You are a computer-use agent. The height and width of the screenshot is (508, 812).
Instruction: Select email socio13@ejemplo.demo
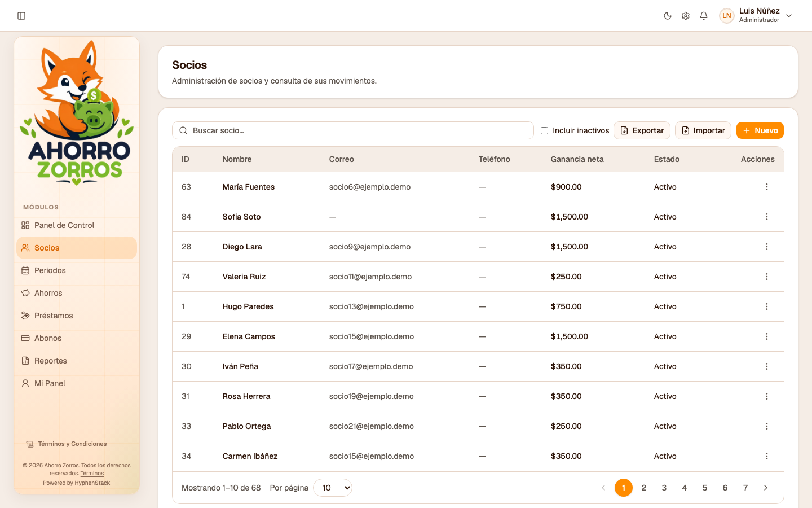pos(372,306)
